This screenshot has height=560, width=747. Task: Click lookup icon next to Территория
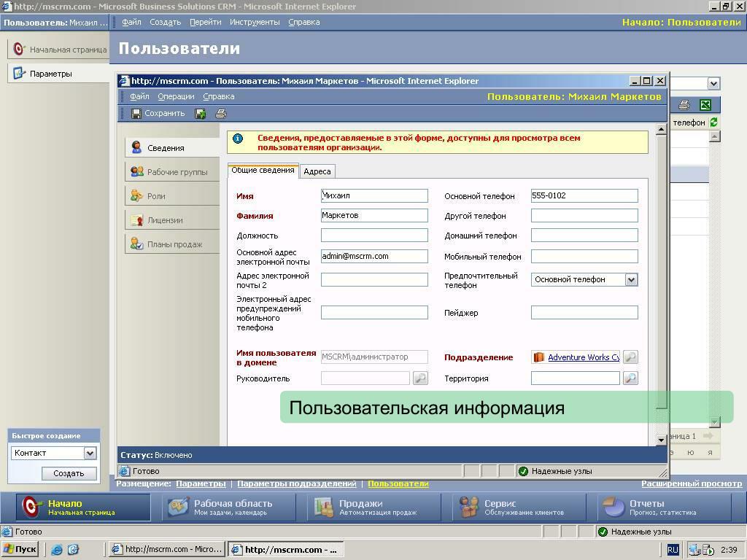pyautogui.click(x=631, y=378)
